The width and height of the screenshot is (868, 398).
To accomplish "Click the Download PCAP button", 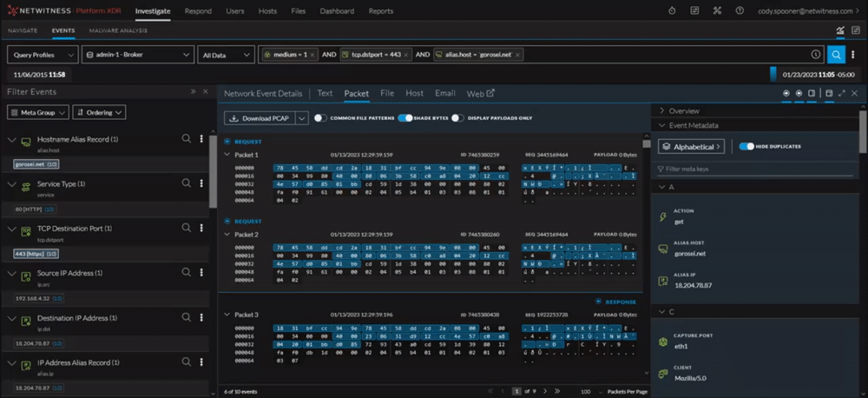I will pos(260,118).
